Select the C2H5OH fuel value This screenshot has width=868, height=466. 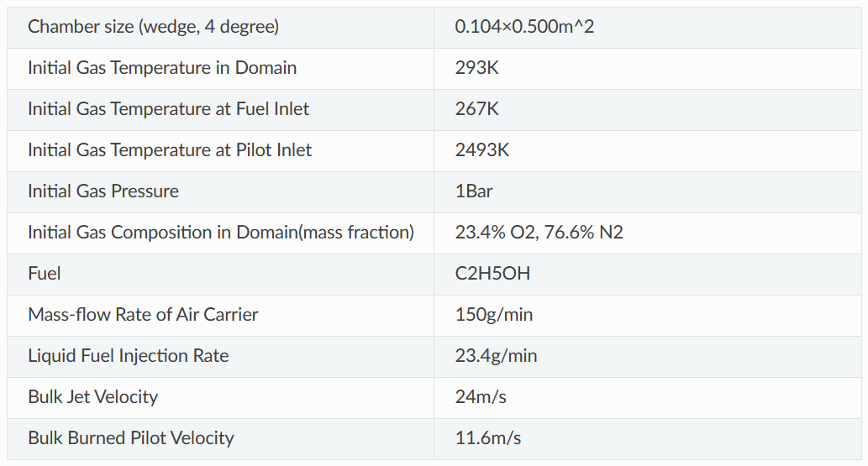point(492,273)
